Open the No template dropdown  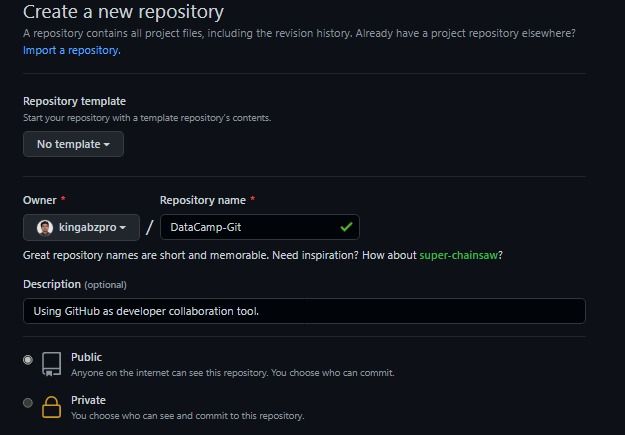pyautogui.click(x=73, y=144)
